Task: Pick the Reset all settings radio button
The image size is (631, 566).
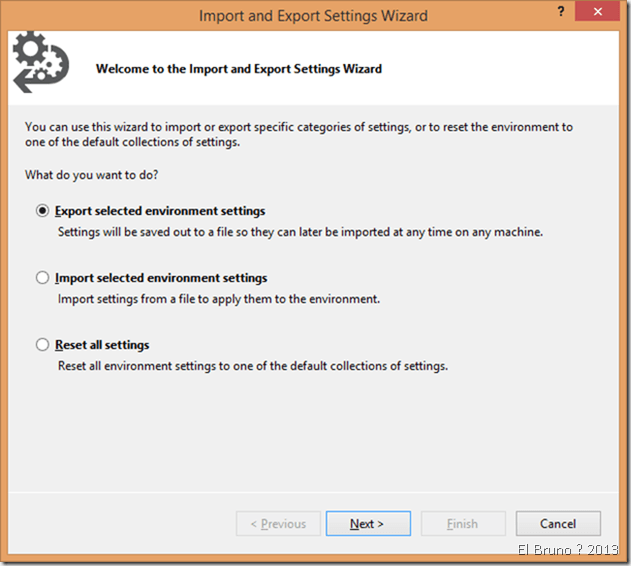Action: point(42,345)
